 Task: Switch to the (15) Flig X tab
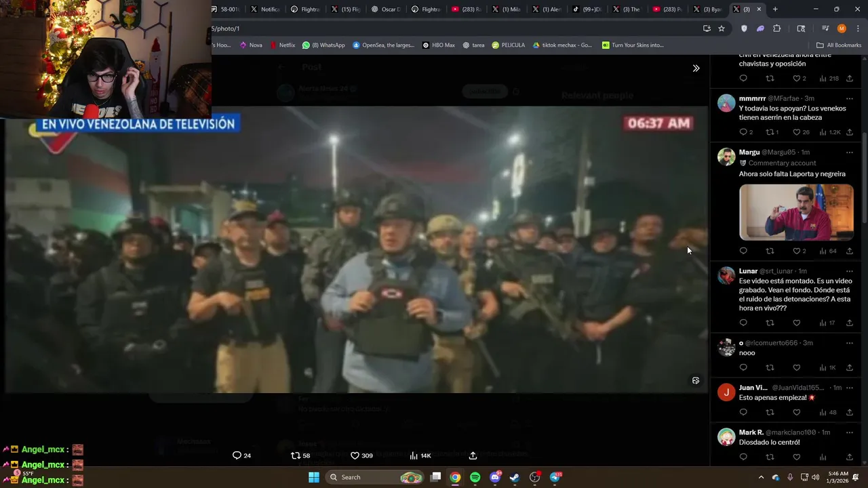[346, 9]
